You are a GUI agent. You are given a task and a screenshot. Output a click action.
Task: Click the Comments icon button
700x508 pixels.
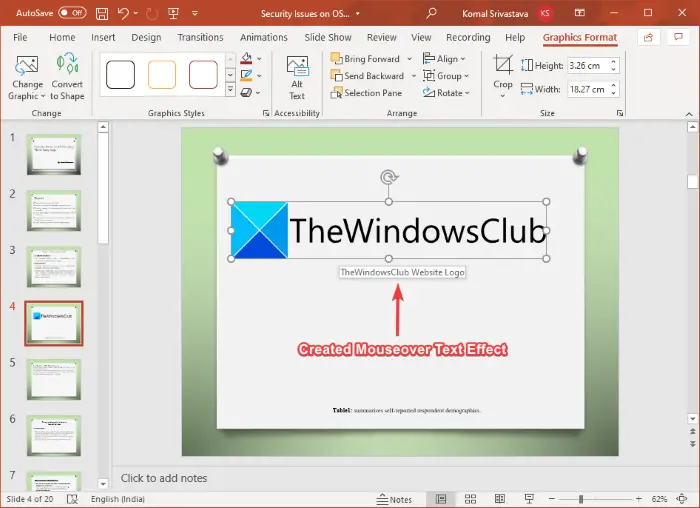tap(678, 37)
